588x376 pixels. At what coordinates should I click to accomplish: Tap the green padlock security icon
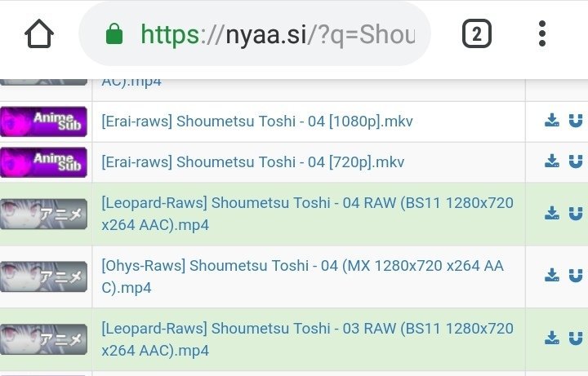[114, 33]
